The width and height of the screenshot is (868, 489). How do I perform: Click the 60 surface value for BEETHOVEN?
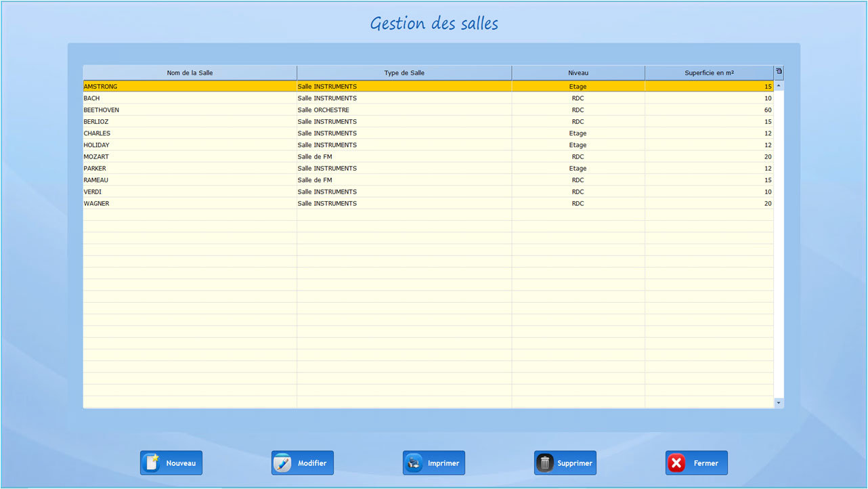point(709,110)
